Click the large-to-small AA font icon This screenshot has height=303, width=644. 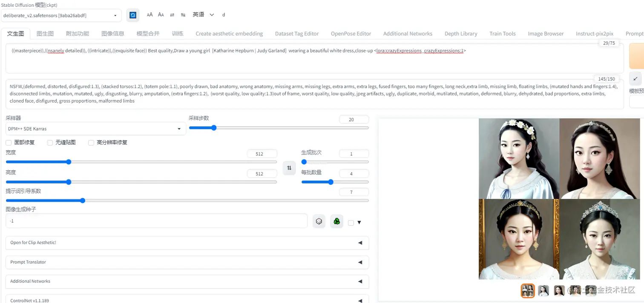161,15
